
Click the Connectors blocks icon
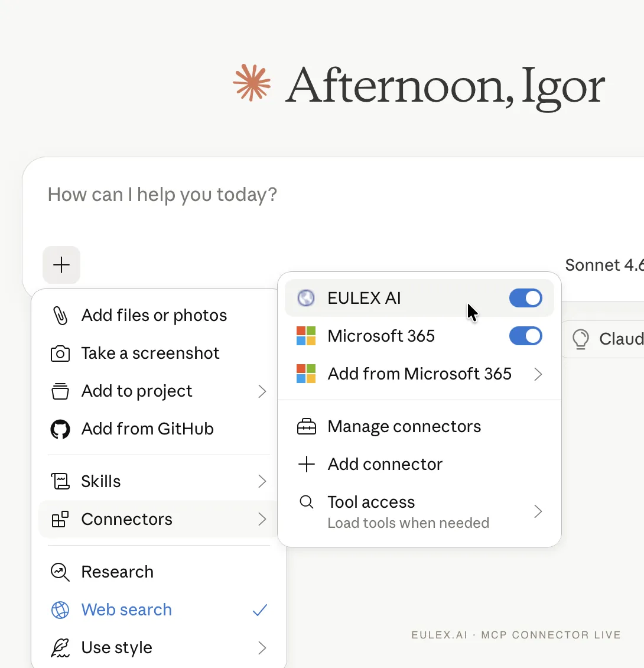(60, 519)
